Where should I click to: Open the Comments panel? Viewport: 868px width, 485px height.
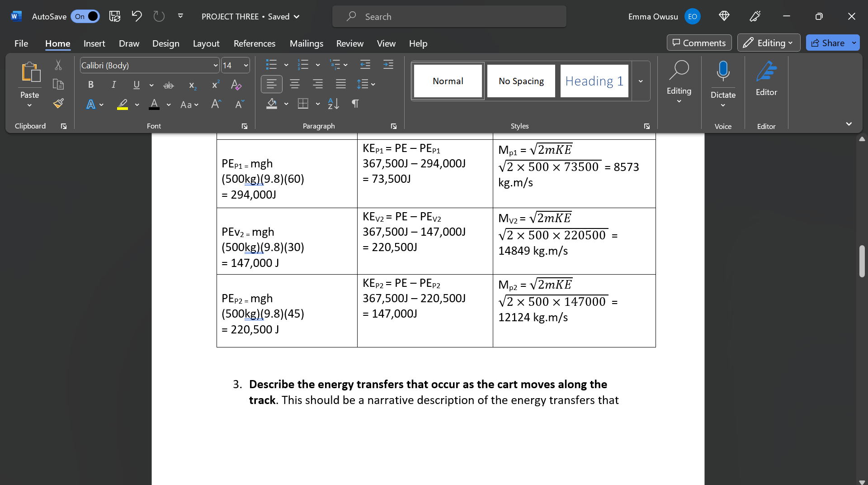pos(699,43)
